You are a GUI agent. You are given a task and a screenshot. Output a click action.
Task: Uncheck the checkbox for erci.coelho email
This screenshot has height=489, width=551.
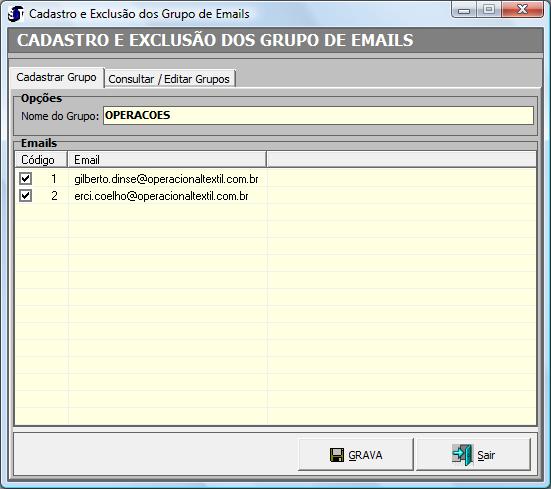coord(25,195)
